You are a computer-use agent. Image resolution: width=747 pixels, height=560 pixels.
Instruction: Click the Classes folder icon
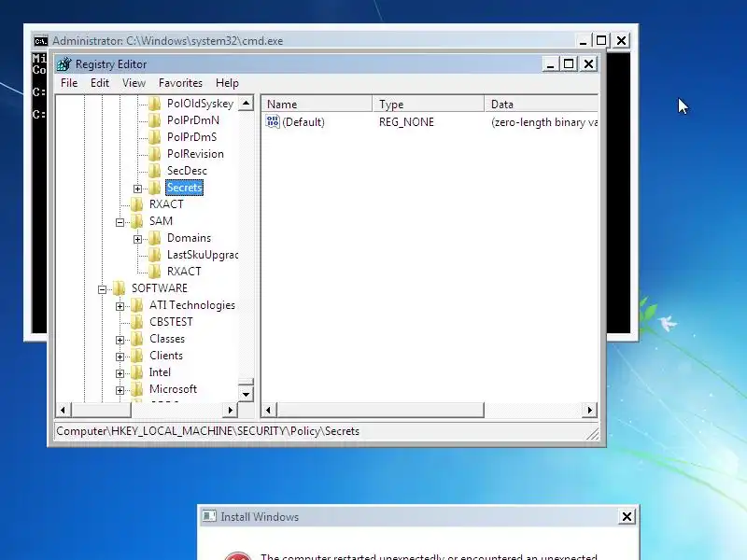136,339
